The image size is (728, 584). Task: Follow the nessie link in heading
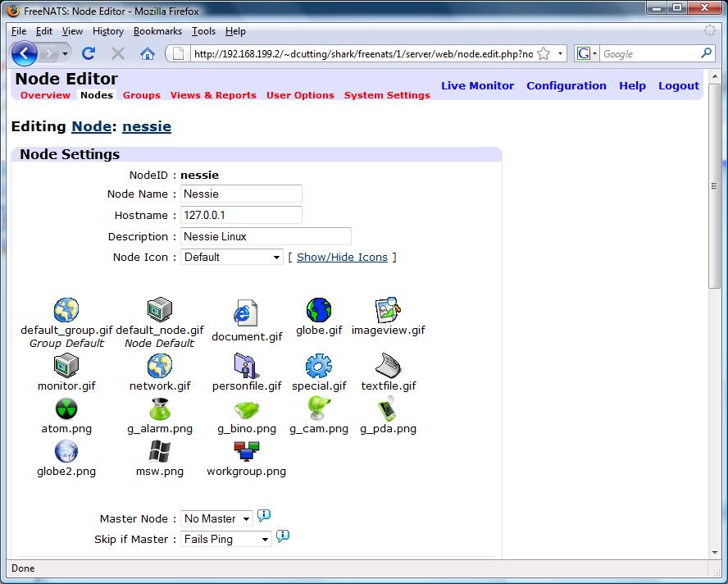point(147,126)
